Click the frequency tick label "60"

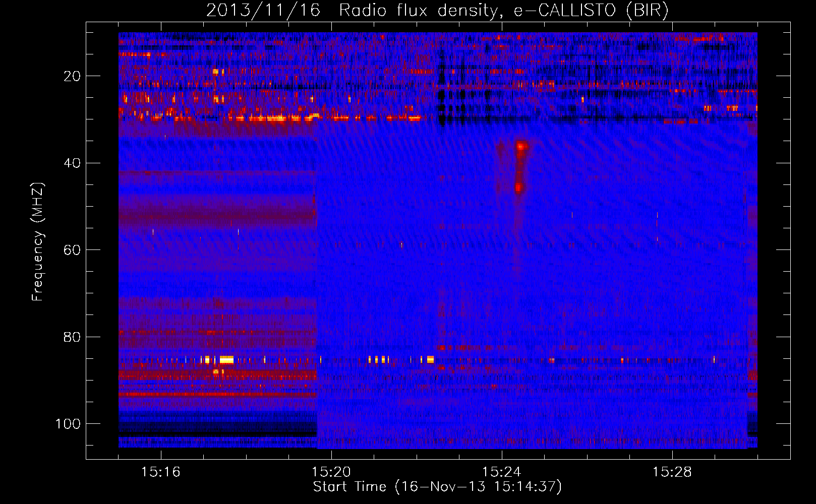[72, 250]
